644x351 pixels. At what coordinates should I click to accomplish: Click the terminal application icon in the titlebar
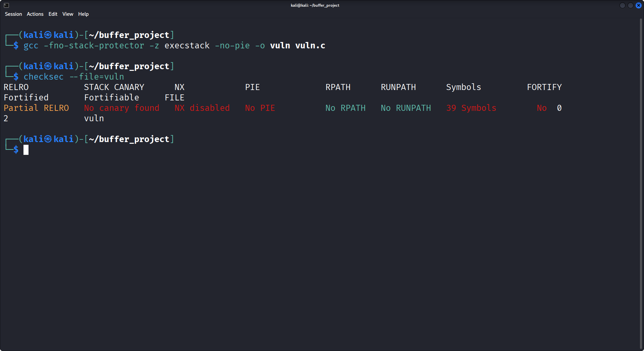[x=6, y=5]
